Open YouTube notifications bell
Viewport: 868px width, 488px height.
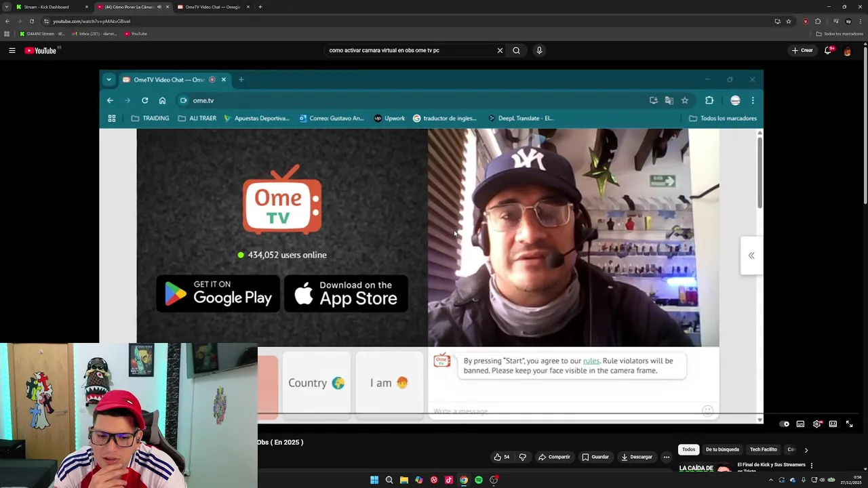tap(829, 50)
